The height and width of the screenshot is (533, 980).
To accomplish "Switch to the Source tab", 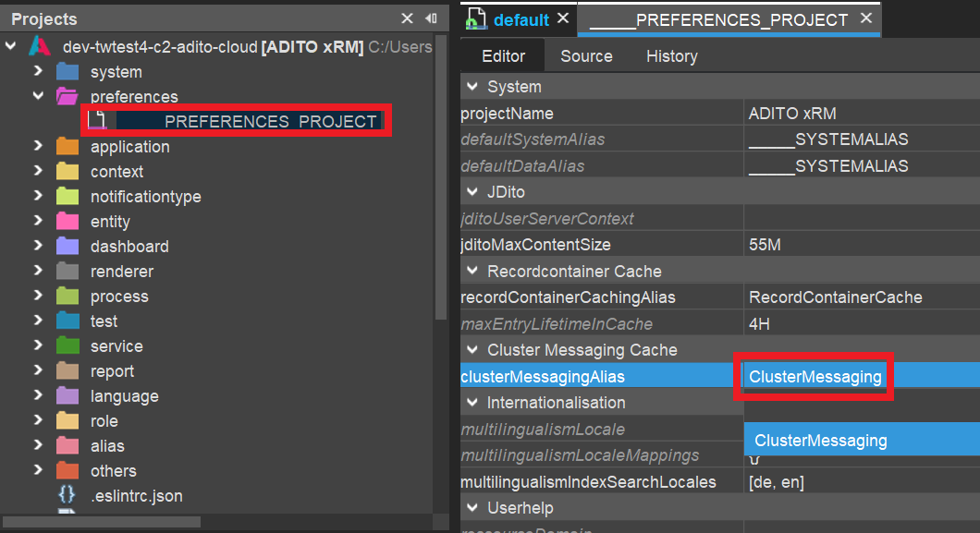I will tap(586, 56).
